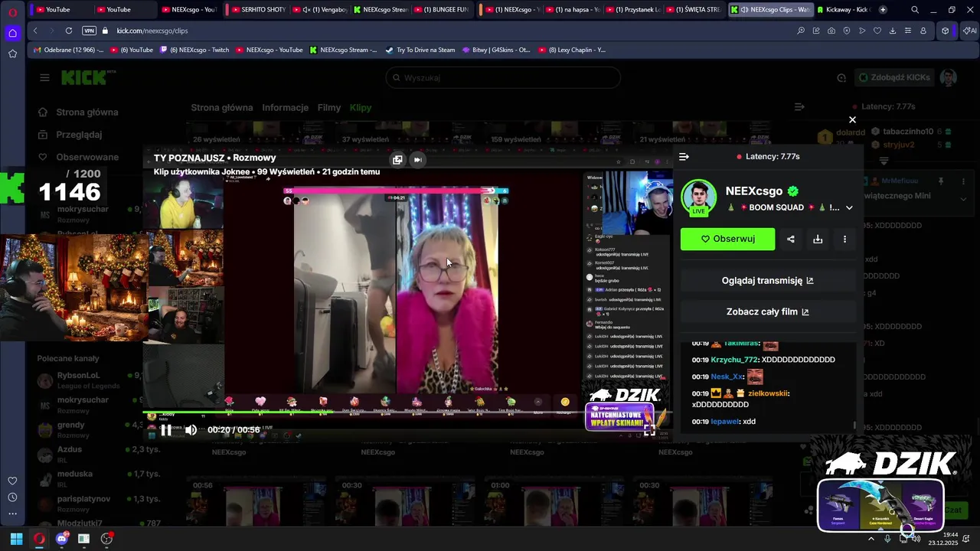The image size is (980, 551).
Task: Open the Opera Aria AI icon
Action: [969, 31]
